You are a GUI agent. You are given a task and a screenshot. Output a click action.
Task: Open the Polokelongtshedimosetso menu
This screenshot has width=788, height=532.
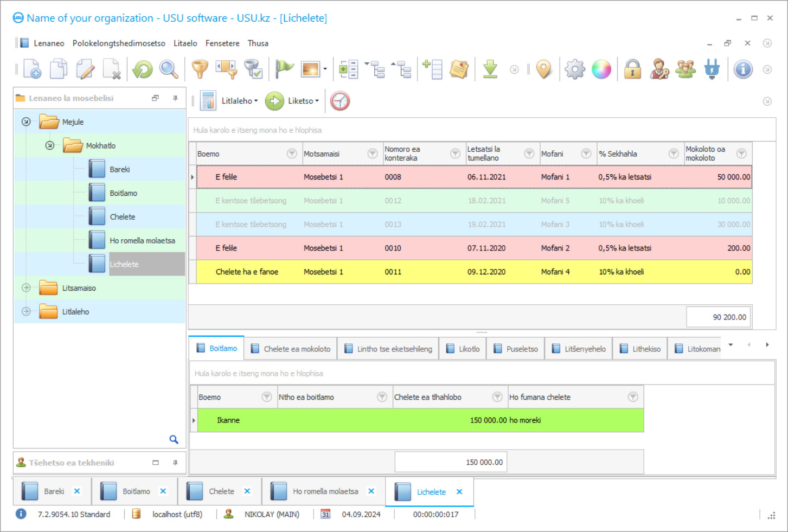point(119,43)
